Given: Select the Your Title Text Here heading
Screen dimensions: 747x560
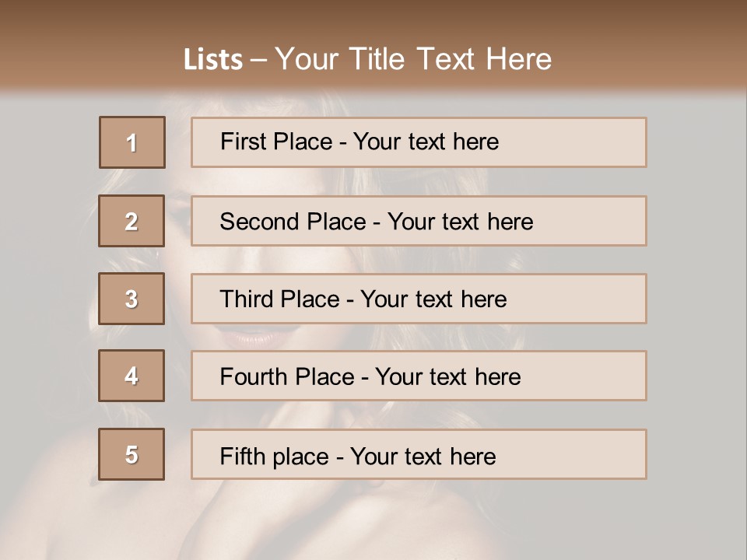Looking at the screenshot, I should (x=413, y=59).
